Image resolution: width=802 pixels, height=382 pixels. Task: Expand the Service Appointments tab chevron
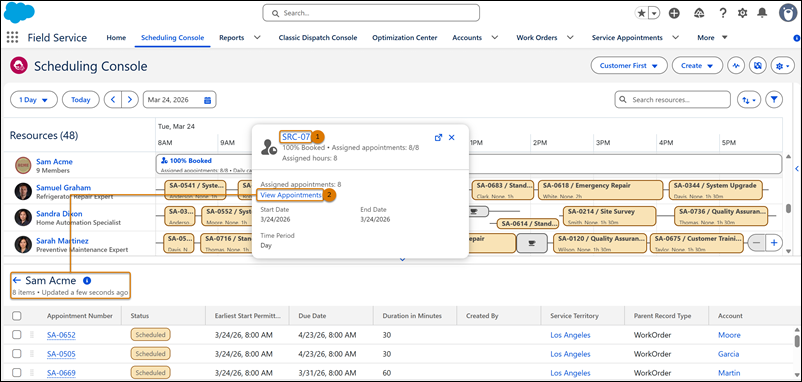(675, 37)
